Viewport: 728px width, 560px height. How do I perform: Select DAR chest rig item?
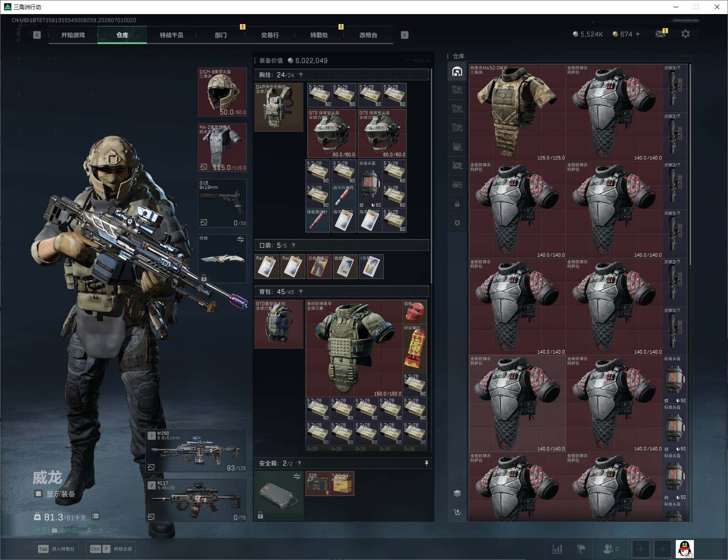279,107
